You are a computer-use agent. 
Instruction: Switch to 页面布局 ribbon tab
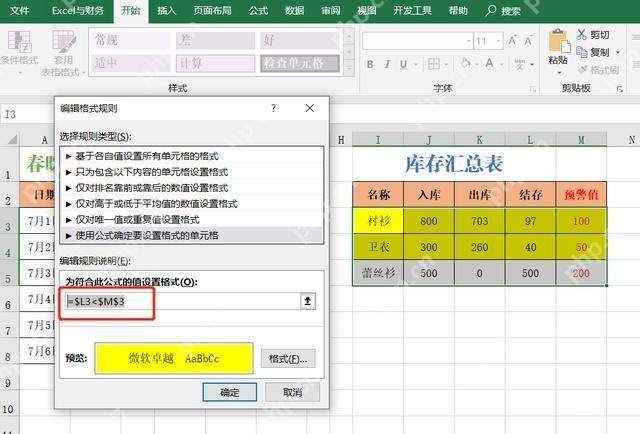(212, 10)
